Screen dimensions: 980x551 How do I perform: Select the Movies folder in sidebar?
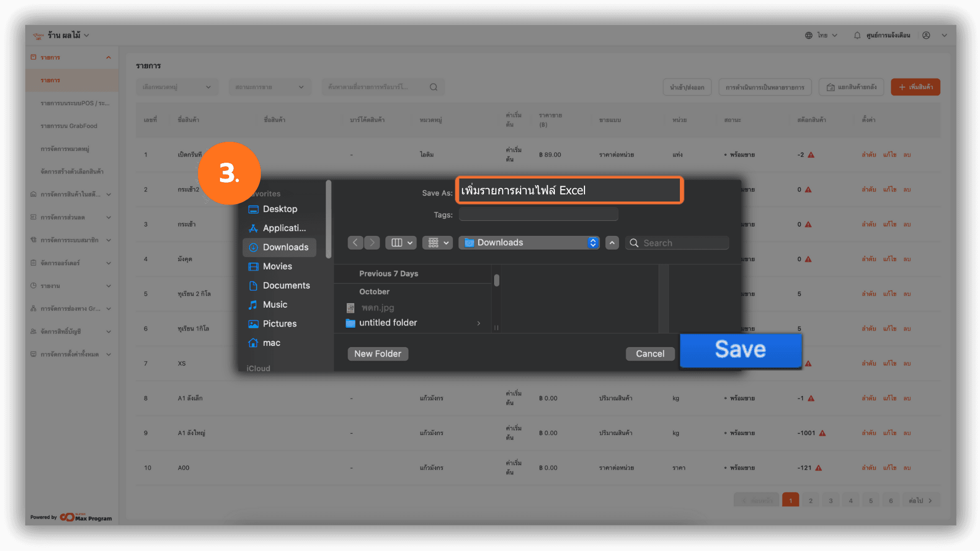(277, 266)
